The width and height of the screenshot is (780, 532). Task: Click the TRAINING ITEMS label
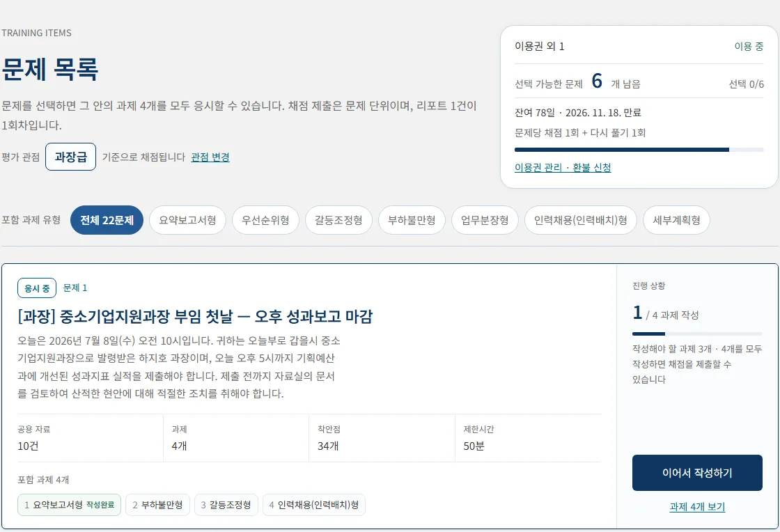(36, 33)
